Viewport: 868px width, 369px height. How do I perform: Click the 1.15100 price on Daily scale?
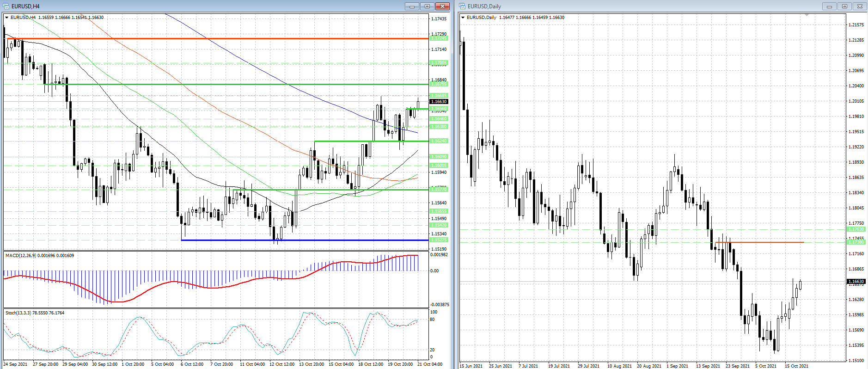pyautogui.click(x=856, y=360)
